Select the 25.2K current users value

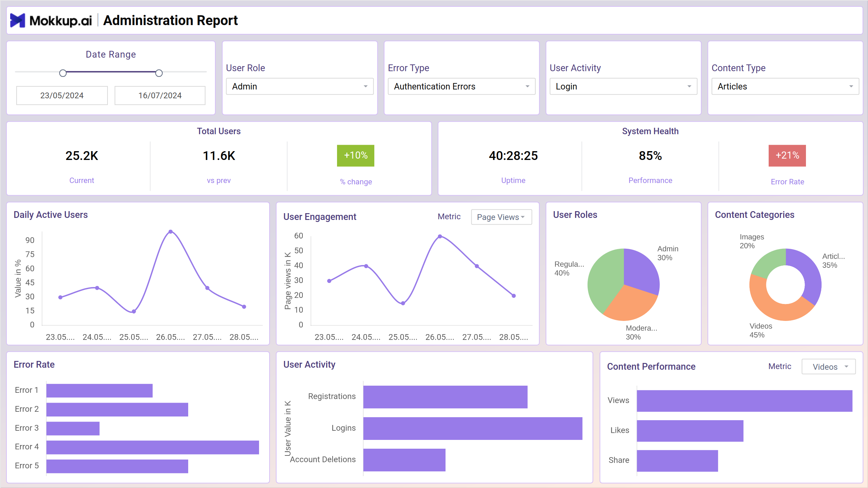point(82,156)
